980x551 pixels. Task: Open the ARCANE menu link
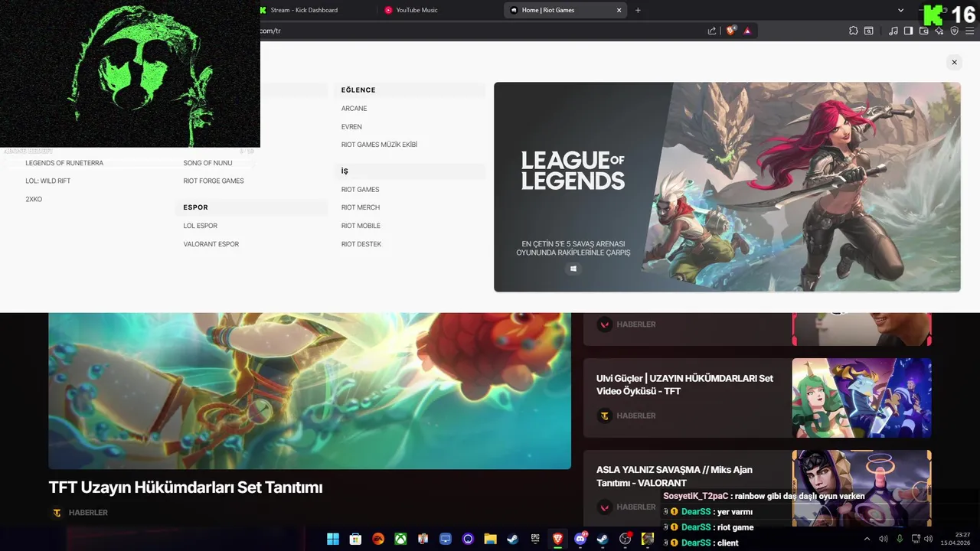[x=354, y=109]
